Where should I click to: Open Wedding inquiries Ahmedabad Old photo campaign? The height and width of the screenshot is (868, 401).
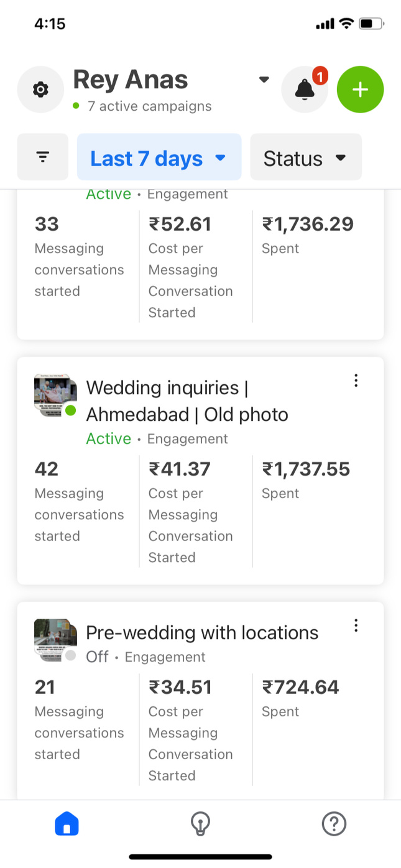click(187, 401)
